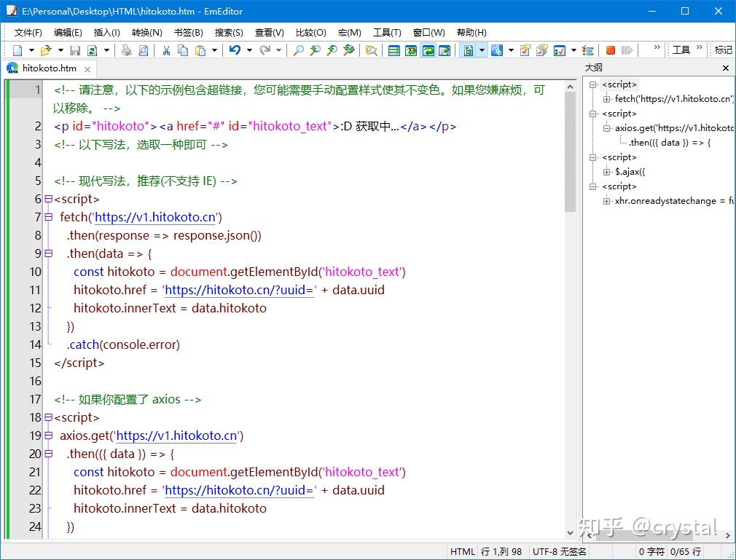Open the 搜索(S) menu
736x560 pixels.
point(229,32)
